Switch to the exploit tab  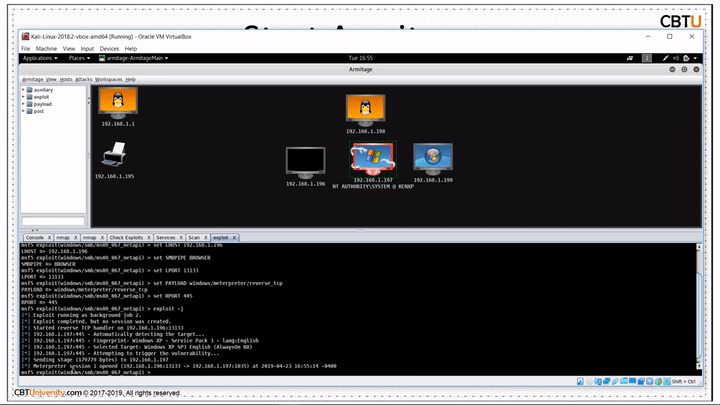pyautogui.click(x=220, y=238)
